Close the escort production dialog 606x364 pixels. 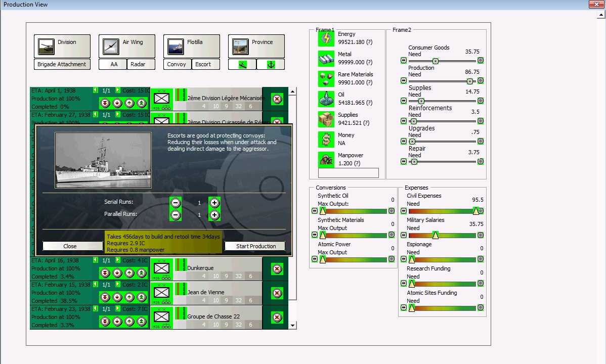[x=70, y=246]
